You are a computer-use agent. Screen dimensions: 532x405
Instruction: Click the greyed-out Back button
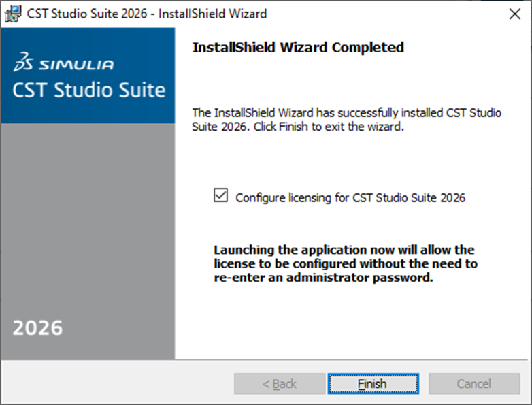pyautogui.click(x=280, y=384)
